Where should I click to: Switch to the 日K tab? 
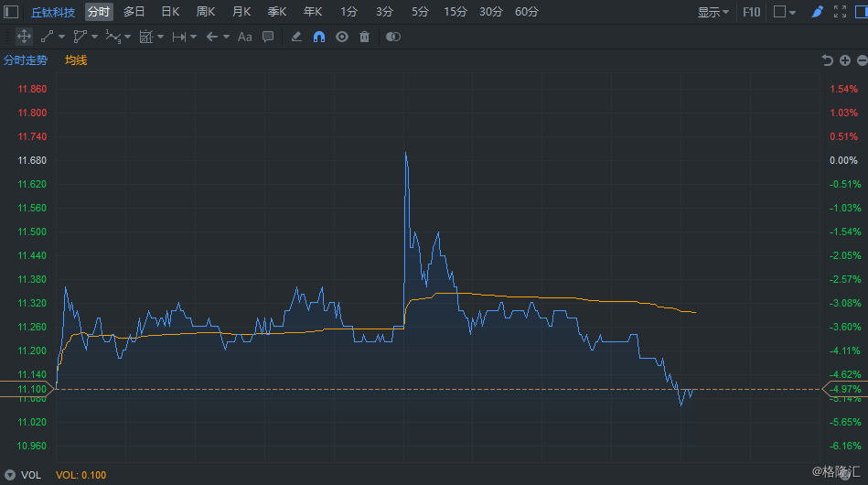(170, 12)
